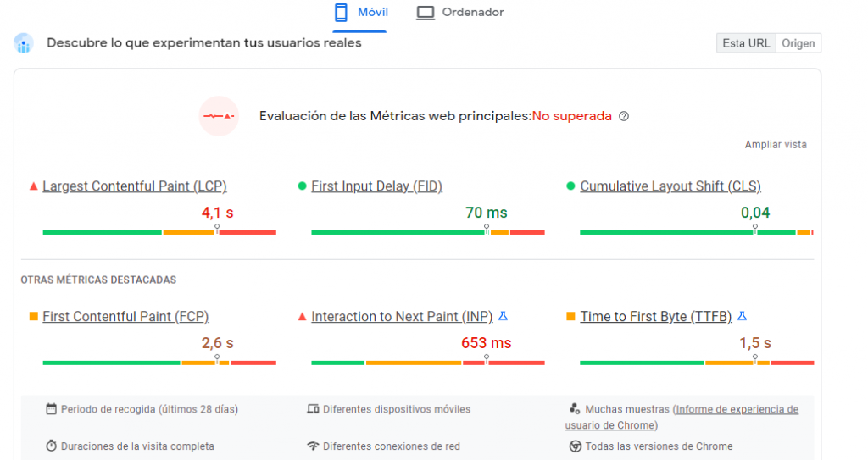The height and width of the screenshot is (460, 868).
Task: Click the LCP distribution bar marker
Action: (x=217, y=229)
